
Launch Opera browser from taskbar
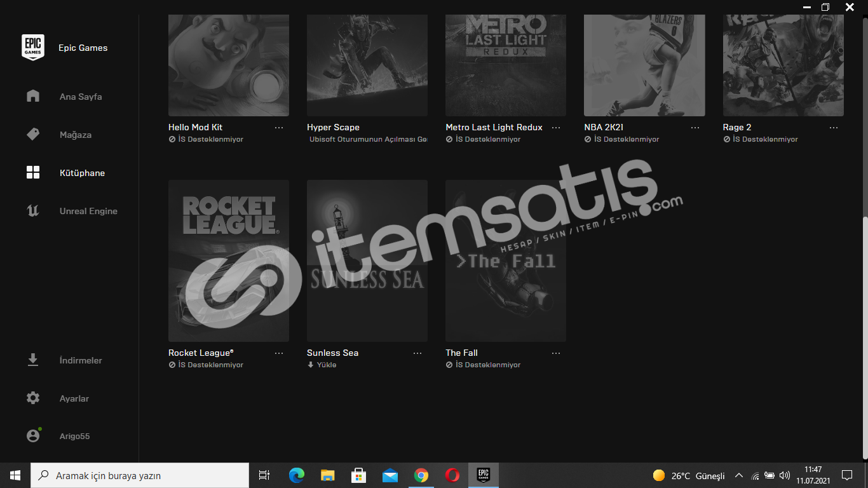452,475
